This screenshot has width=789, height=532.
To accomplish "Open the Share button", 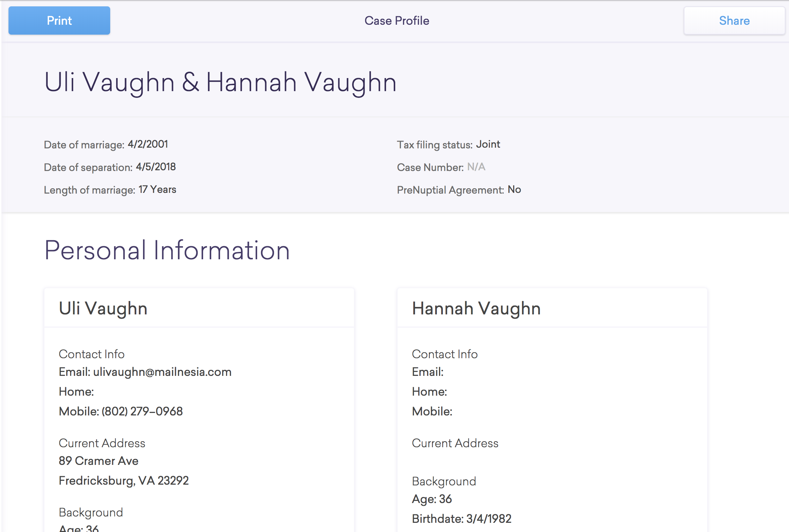I will [734, 20].
